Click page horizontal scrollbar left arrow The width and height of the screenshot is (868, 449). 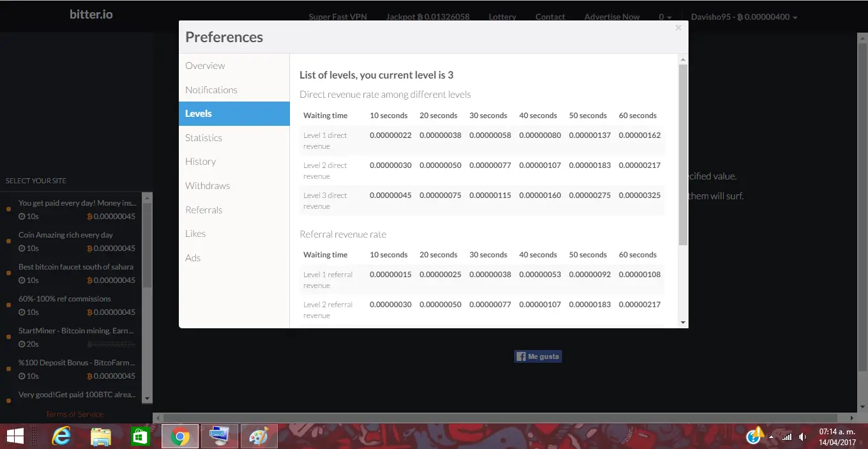[x=158, y=418]
